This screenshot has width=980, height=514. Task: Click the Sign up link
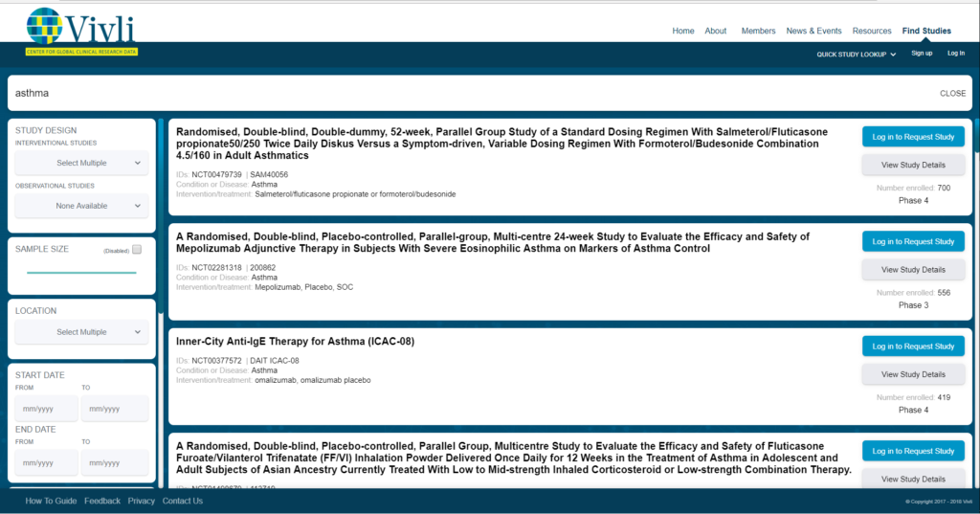[921, 54]
